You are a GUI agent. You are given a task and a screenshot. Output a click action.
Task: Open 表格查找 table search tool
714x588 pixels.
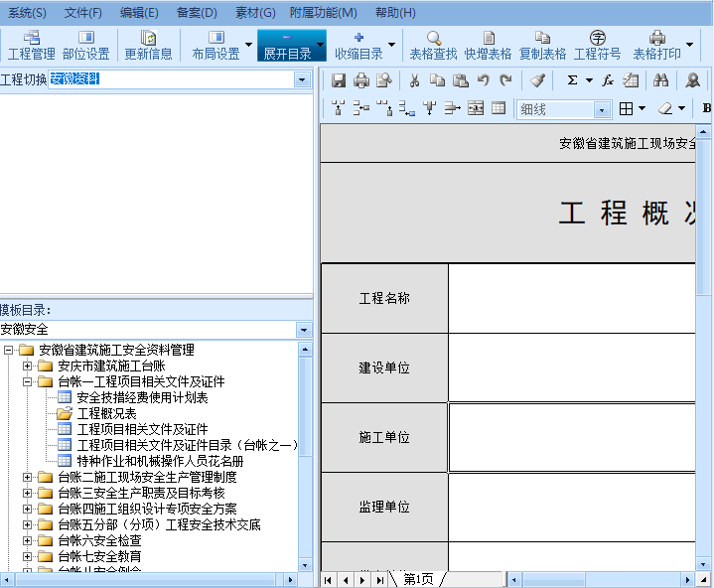[x=433, y=46]
